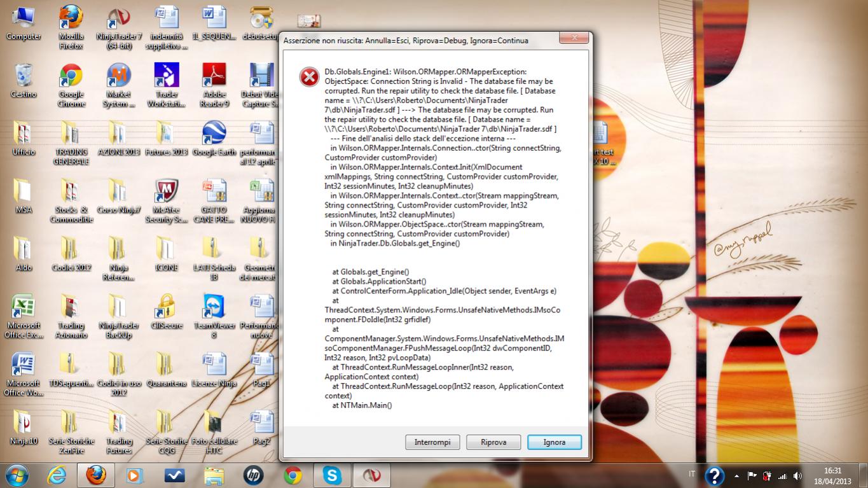Select the Trading Azionario folder

pyautogui.click(x=71, y=316)
